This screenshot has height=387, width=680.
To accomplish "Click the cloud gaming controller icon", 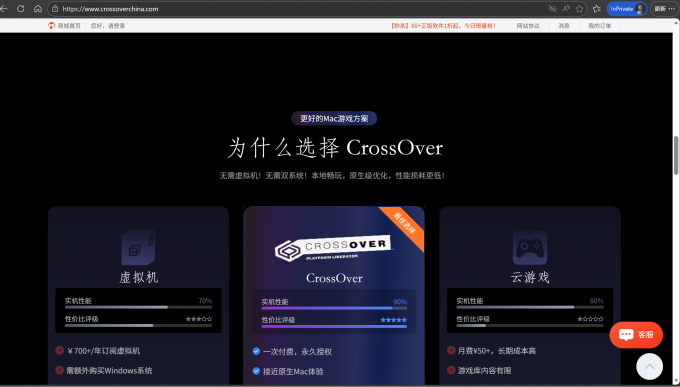I will pos(530,247).
